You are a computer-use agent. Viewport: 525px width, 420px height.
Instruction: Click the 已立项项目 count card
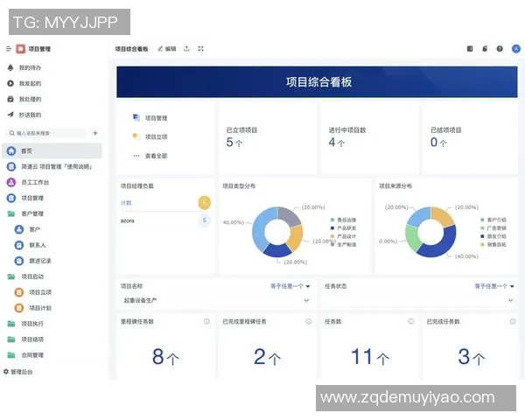tap(267, 138)
